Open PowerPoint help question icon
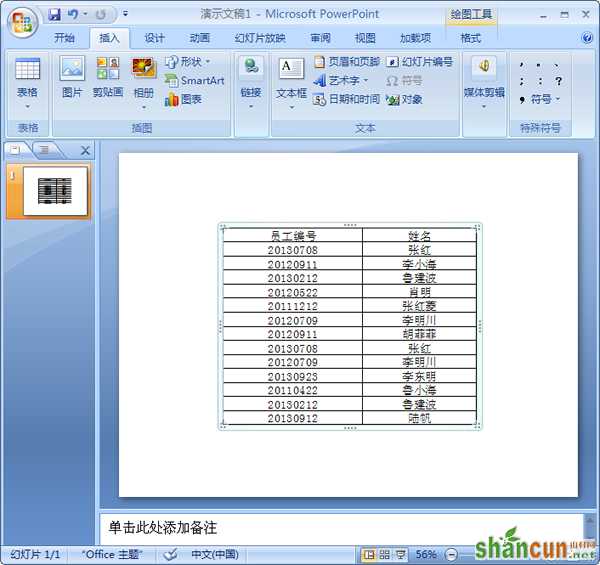The height and width of the screenshot is (565, 600). coord(587,38)
